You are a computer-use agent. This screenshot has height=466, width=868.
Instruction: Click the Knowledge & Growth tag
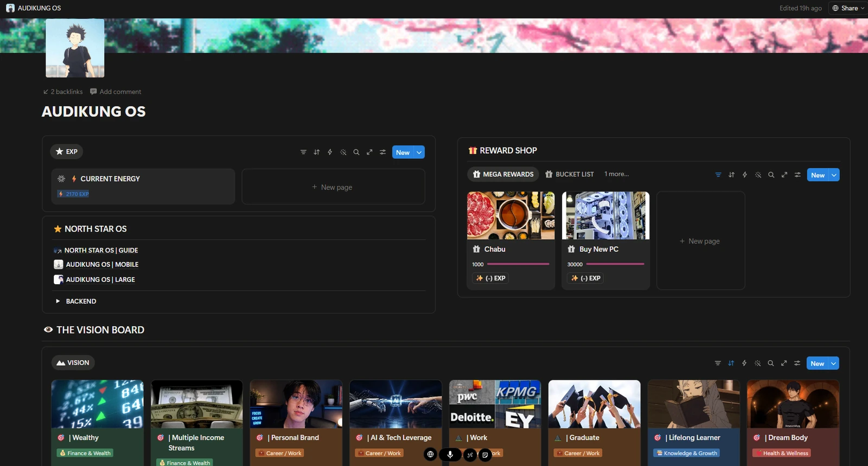coord(687,453)
